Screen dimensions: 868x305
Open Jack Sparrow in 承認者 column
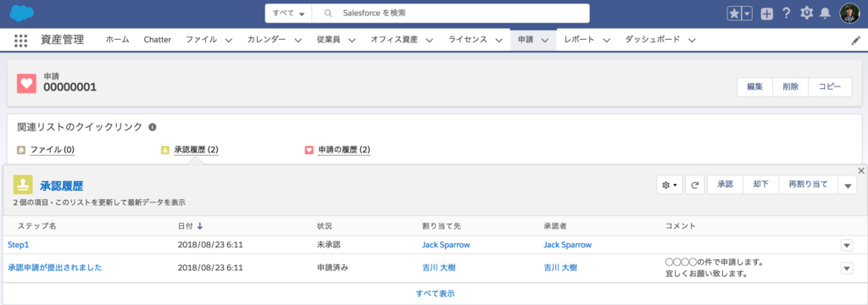pyautogui.click(x=567, y=245)
